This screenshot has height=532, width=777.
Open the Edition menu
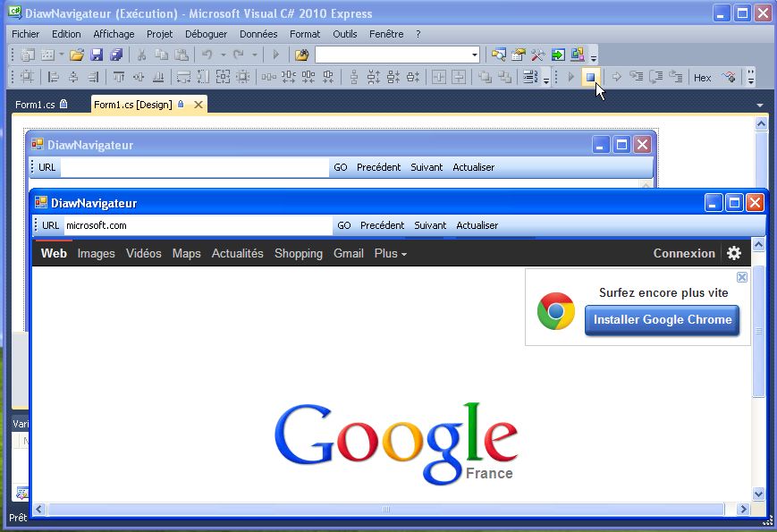coord(66,34)
